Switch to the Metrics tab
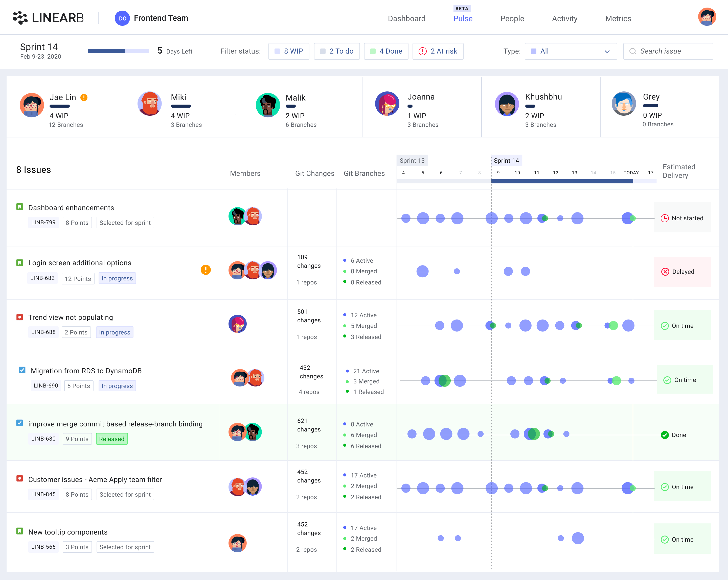728x580 pixels. tap(618, 18)
